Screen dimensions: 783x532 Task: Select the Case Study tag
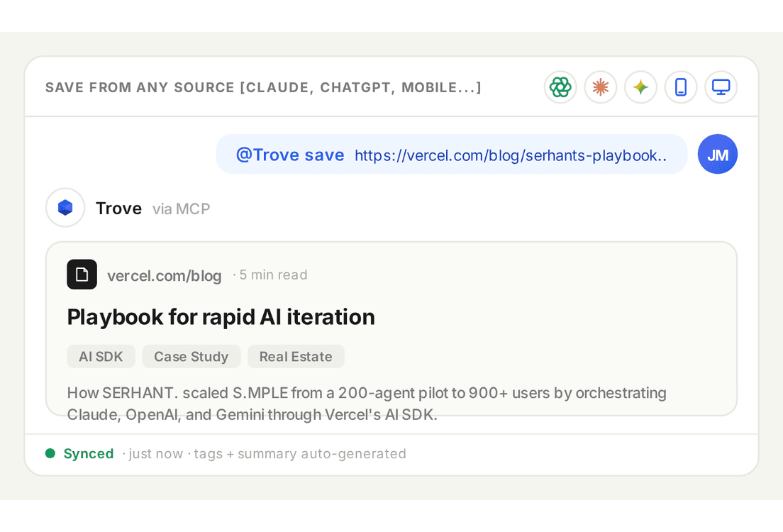(x=191, y=356)
